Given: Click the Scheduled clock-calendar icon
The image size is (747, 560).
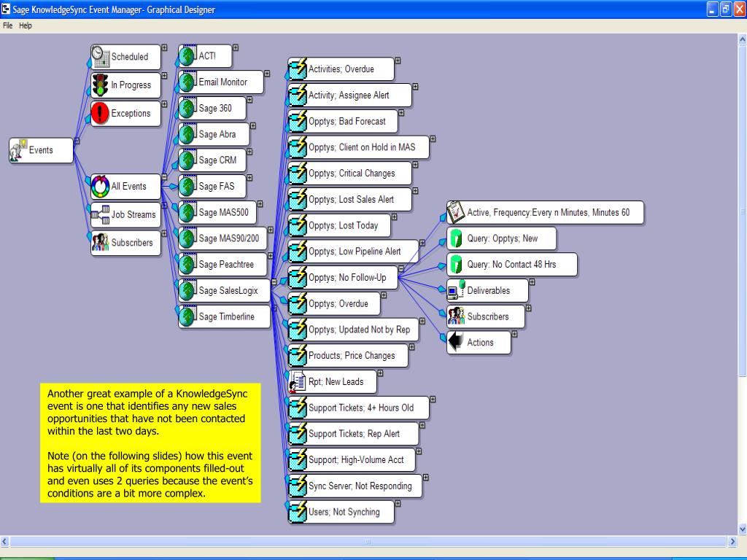Looking at the screenshot, I should pos(101,56).
